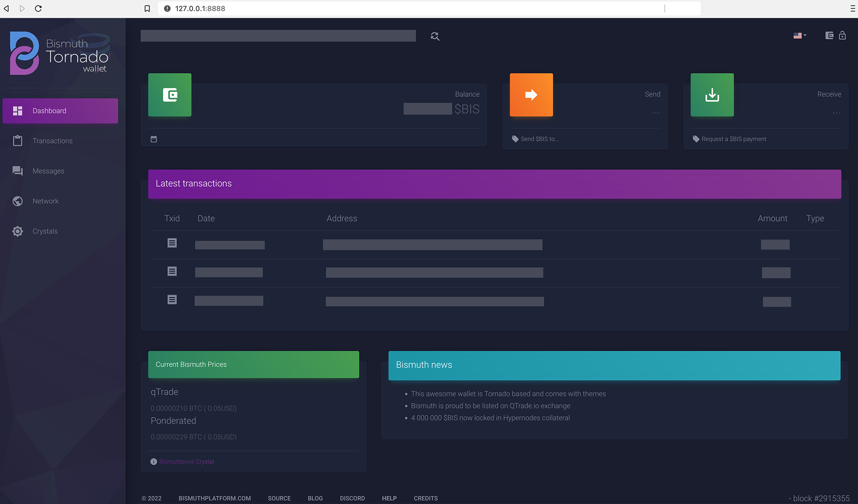Open the language flag dropdown
858x504 pixels.
coord(800,35)
